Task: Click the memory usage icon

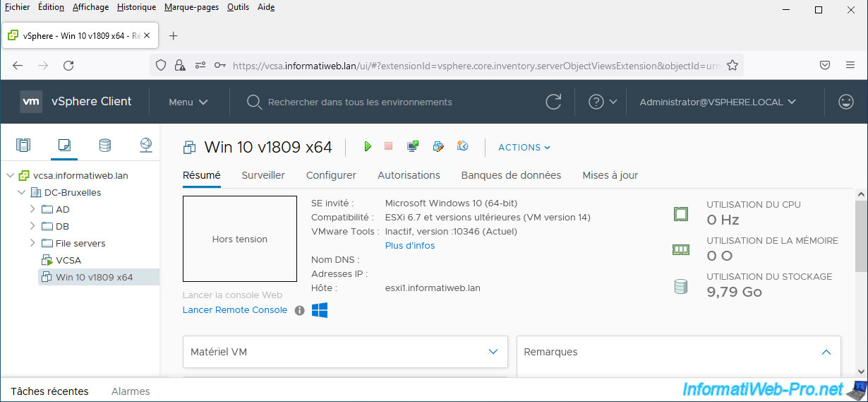Action: [x=680, y=249]
